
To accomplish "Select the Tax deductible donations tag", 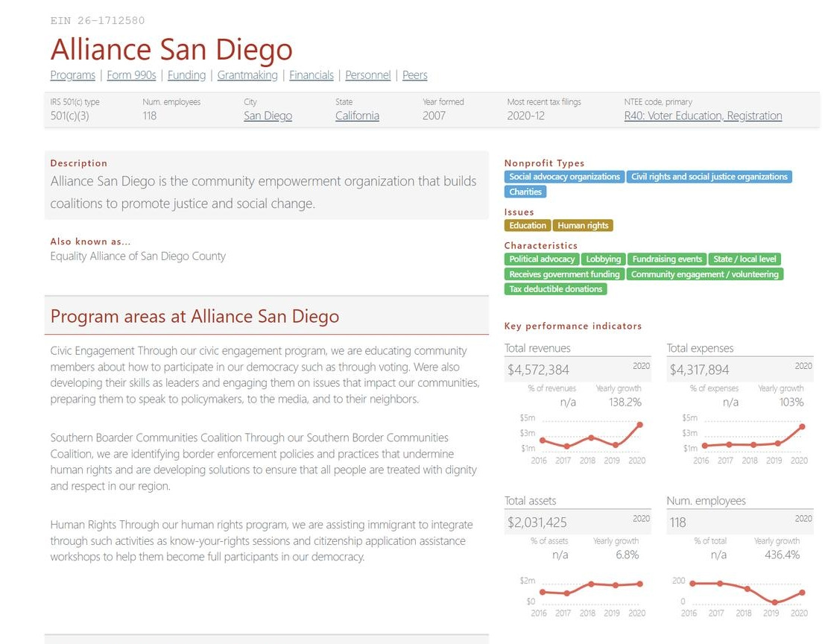I will 556,289.
